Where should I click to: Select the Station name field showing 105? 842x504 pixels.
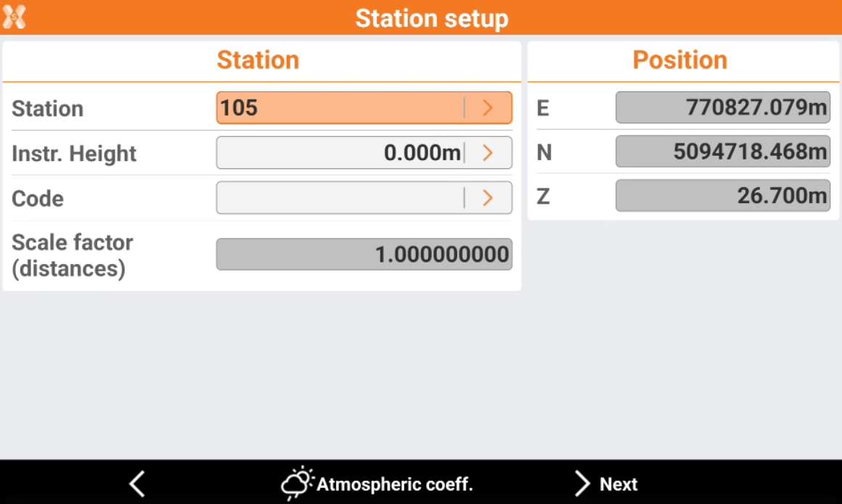pos(340,108)
